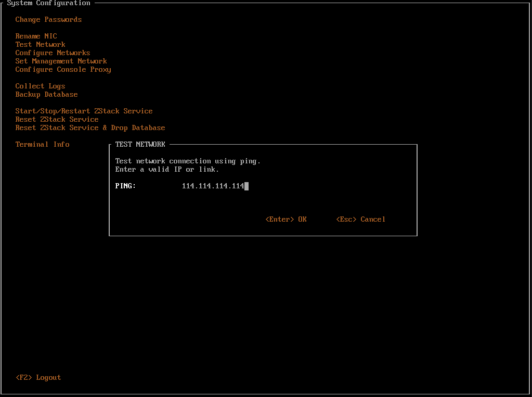The height and width of the screenshot is (397, 532).
Task: Open Configure Console Proxy
Action: [63, 70]
